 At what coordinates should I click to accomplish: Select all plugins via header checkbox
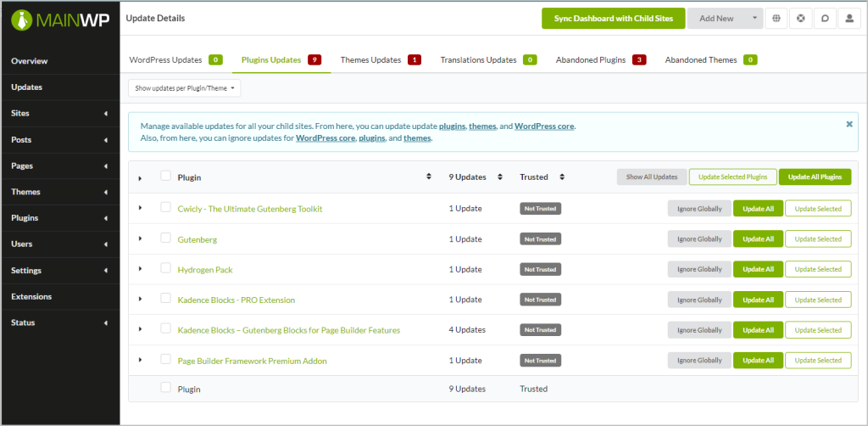pyautogui.click(x=165, y=177)
